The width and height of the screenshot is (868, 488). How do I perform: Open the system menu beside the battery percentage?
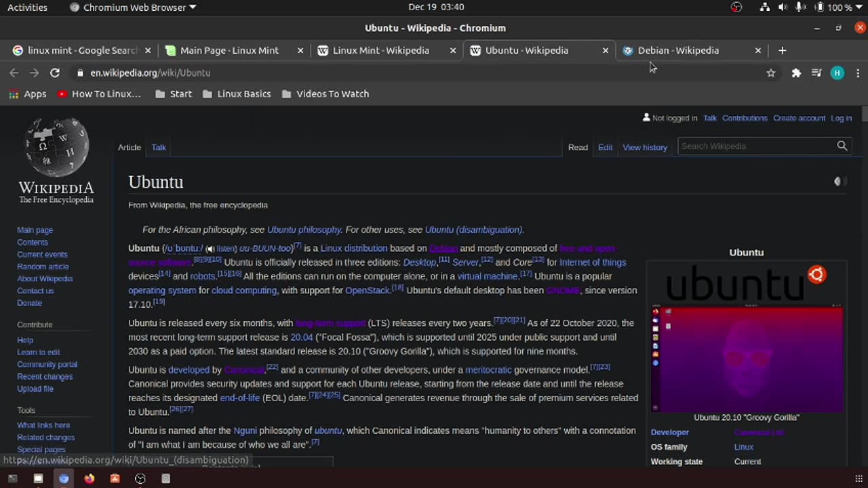click(859, 7)
